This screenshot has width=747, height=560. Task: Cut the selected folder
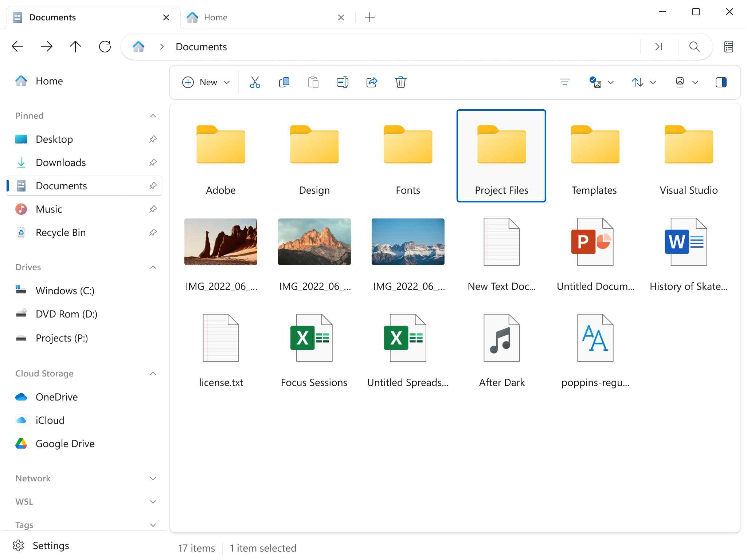click(255, 82)
